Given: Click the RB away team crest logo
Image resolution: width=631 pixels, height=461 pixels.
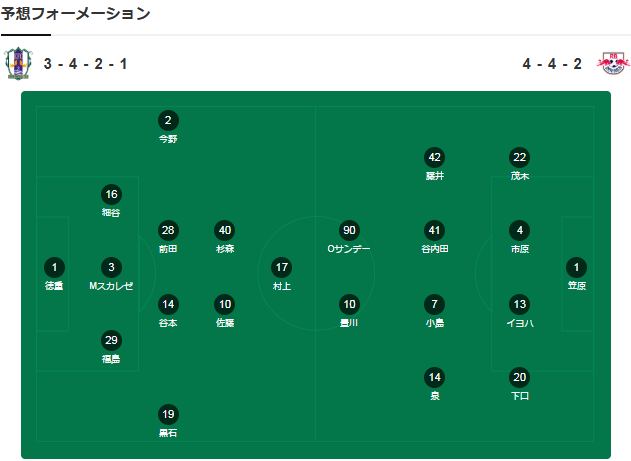Looking at the screenshot, I should point(612,63).
